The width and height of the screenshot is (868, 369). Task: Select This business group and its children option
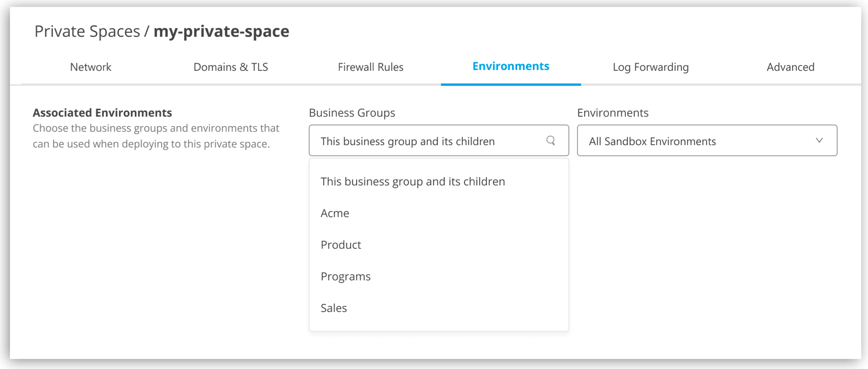[412, 181]
